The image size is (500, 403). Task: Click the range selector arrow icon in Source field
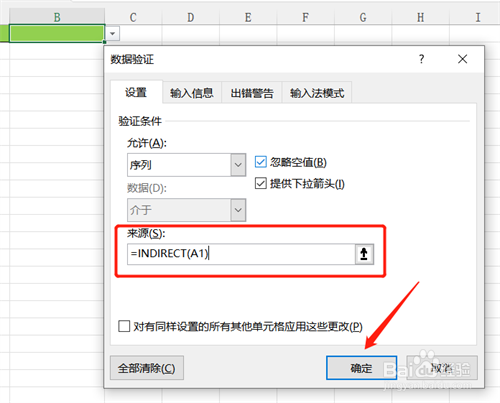click(x=364, y=254)
